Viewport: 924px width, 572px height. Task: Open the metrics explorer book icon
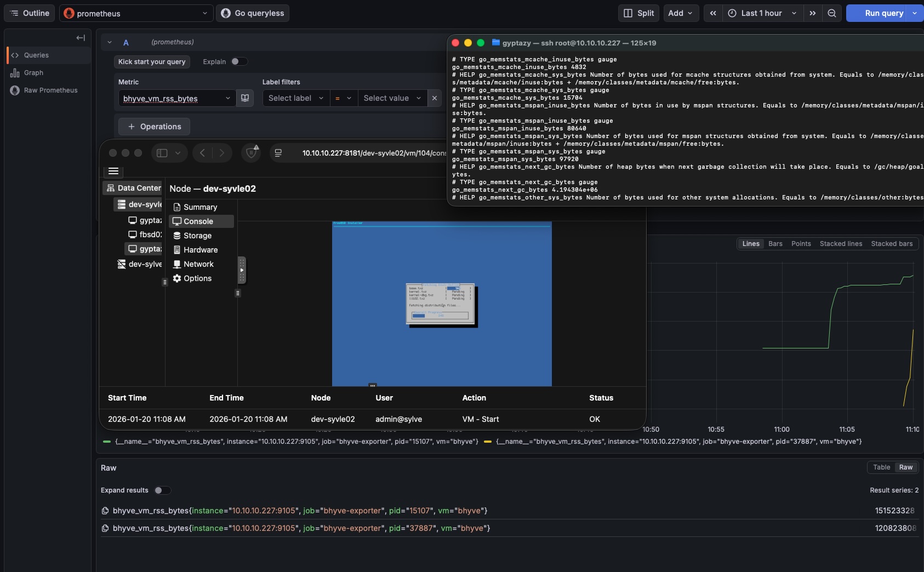coord(244,98)
